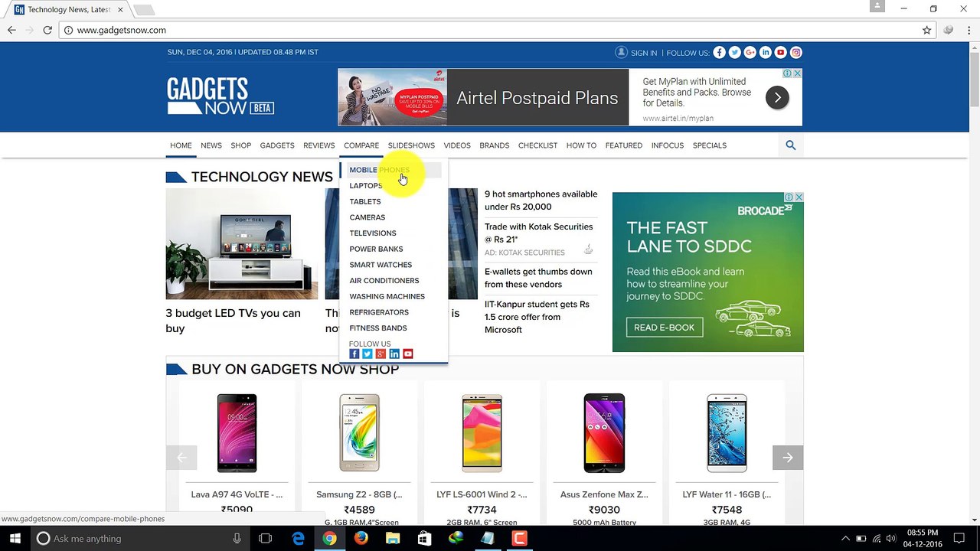Go back with browser back arrow
Screen dimensions: 980x551
coord(11,30)
